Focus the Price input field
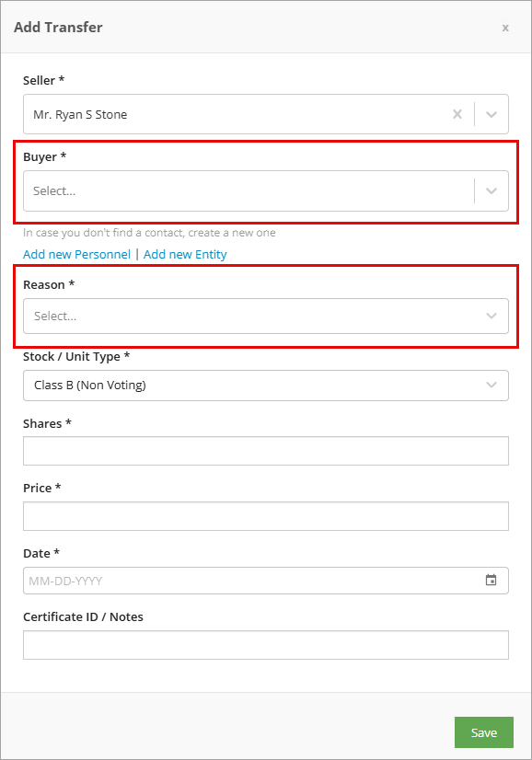Screen dimensions: 532x760 pyautogui.click(x=266, y=516)
